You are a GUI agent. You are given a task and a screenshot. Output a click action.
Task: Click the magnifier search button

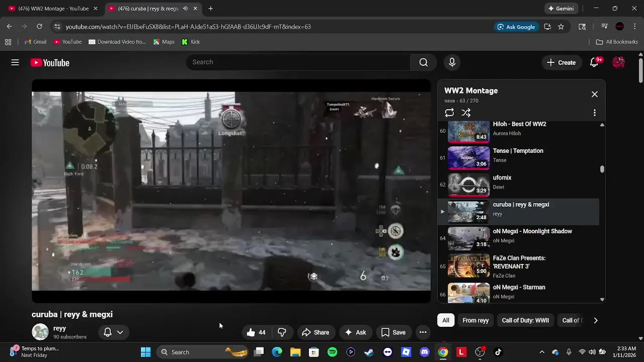click(424, 62)
